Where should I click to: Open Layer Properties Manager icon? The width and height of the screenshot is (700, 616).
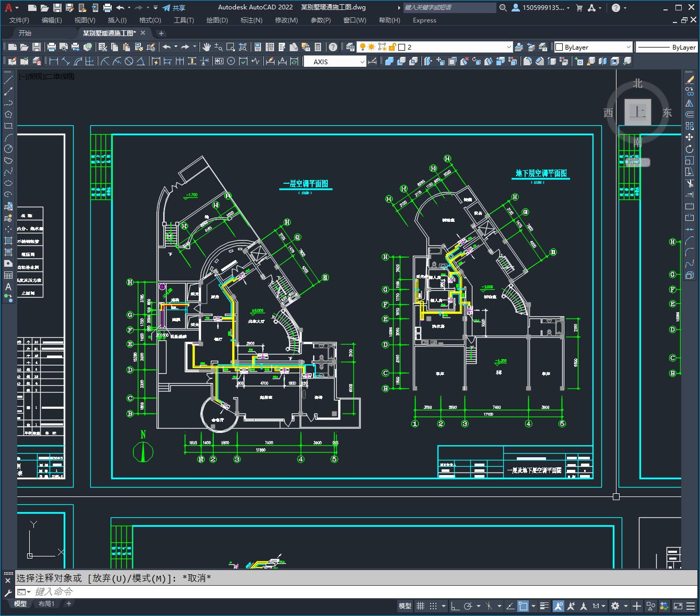pyautogui.click(x=350, y=47)
